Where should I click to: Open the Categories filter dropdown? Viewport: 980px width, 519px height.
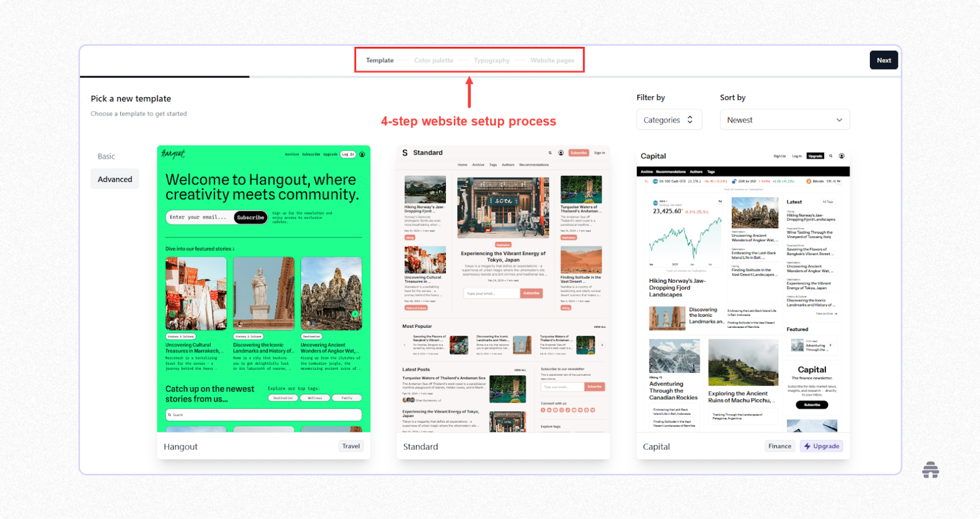click(x=669, y=119)
